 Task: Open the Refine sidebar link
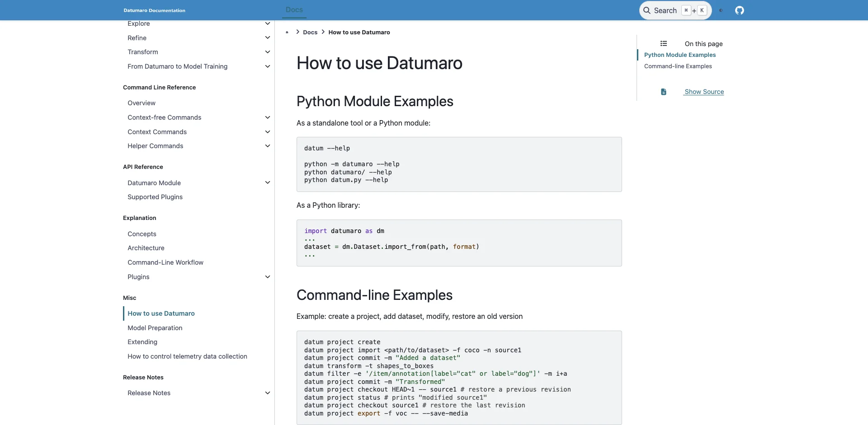coord(137,38)
